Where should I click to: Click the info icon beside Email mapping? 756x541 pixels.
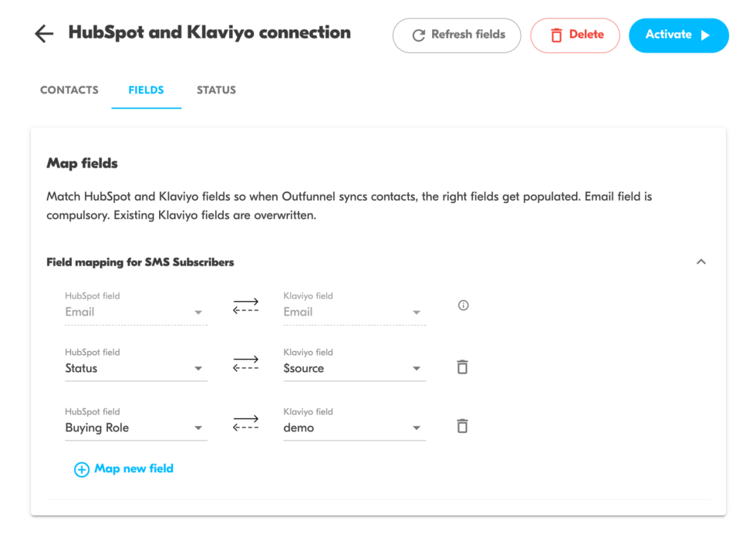tap(463, 305)
